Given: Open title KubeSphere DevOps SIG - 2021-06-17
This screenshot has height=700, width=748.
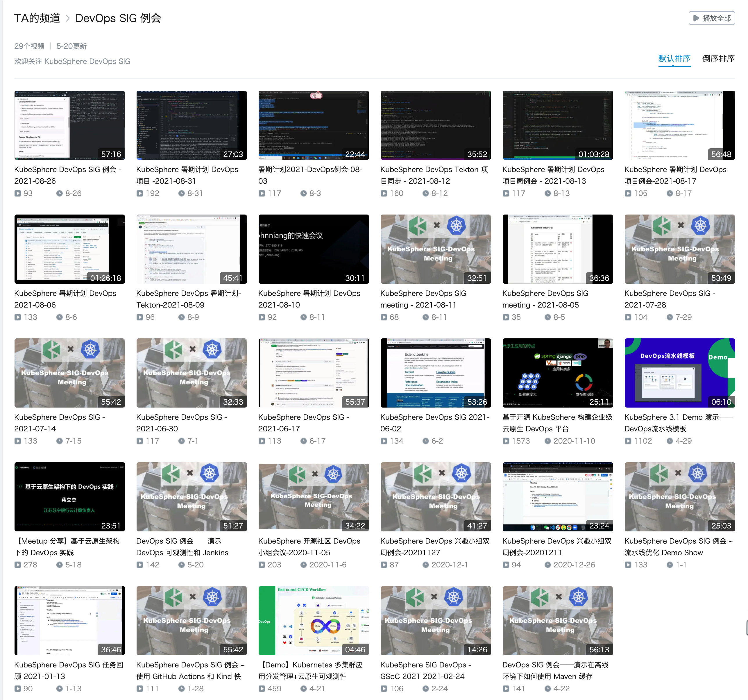Looking at the screenshot, I should [303, 423].
